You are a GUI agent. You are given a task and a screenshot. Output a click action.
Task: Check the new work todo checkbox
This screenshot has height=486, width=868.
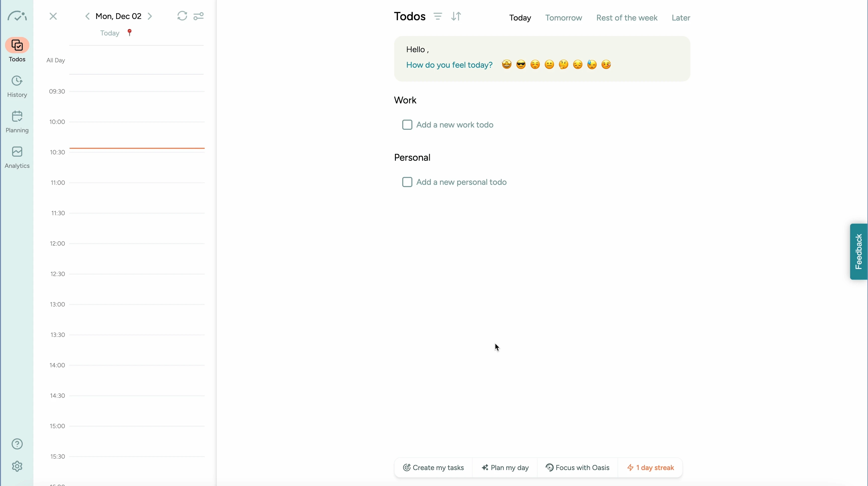pyautogui.click(x=407, y=125)
